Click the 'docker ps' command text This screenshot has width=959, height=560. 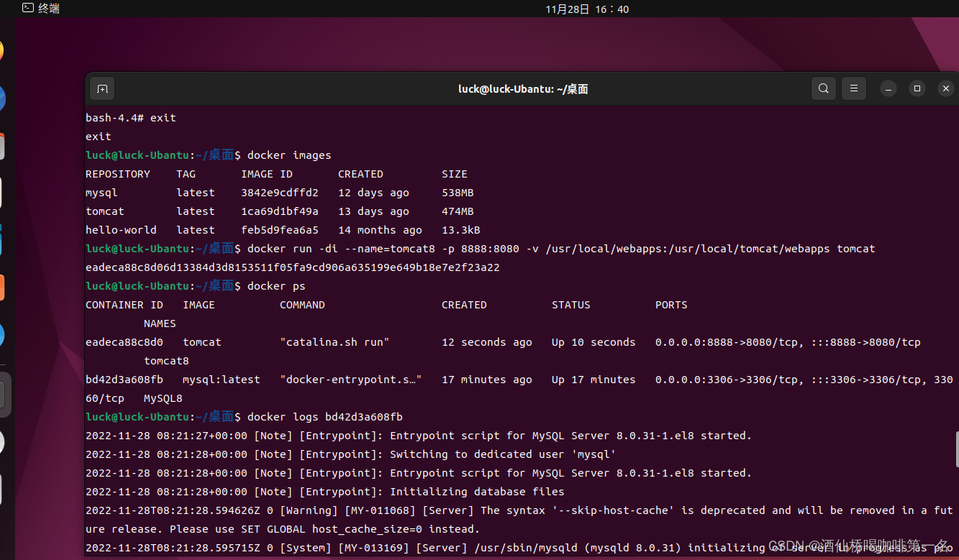pyautogui.click(x=276, y=286)
